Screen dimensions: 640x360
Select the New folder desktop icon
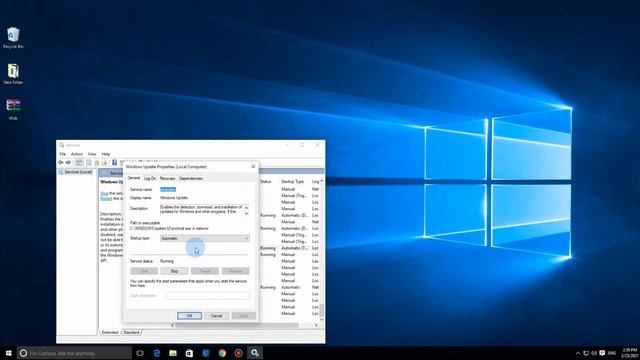pos(13,73)
